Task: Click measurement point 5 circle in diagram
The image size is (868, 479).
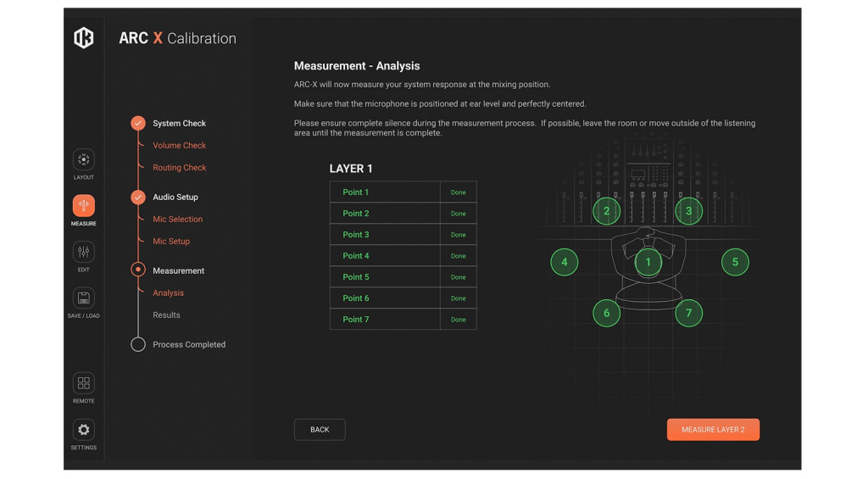Action: click(735, 262)
